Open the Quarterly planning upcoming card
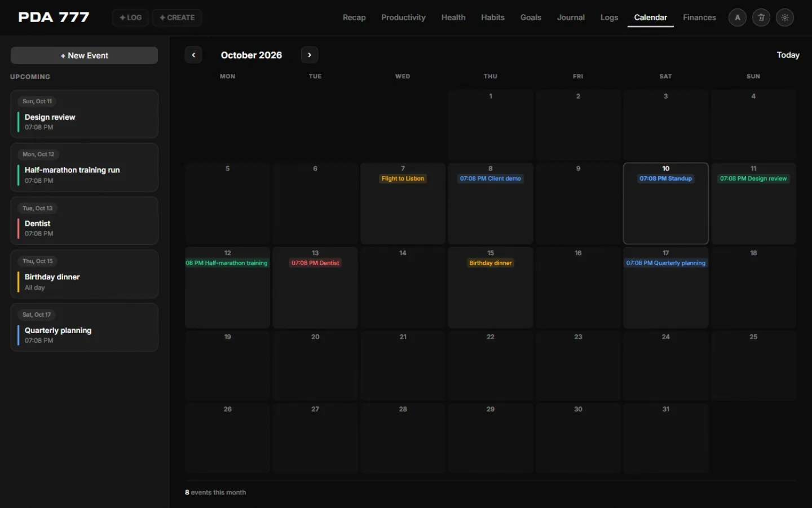The image size is (812, 508). tap(84, 327)
